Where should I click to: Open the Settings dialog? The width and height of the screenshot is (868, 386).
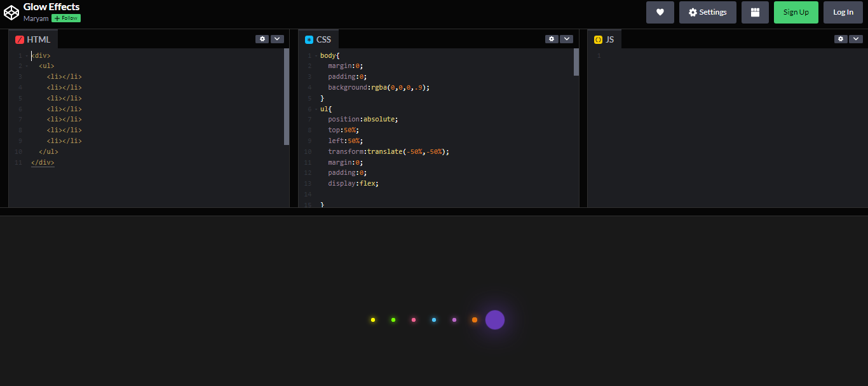(x=707, y=12)
